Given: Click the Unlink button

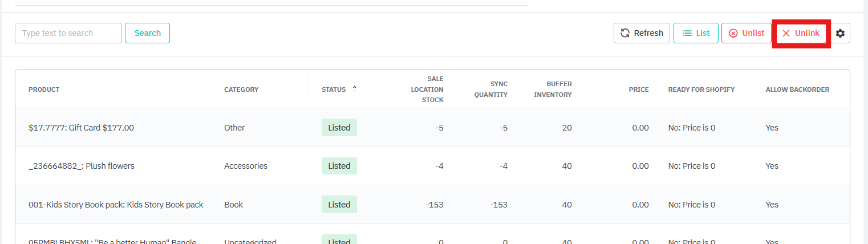Looking at the screenshot, I should coord(801,33).
